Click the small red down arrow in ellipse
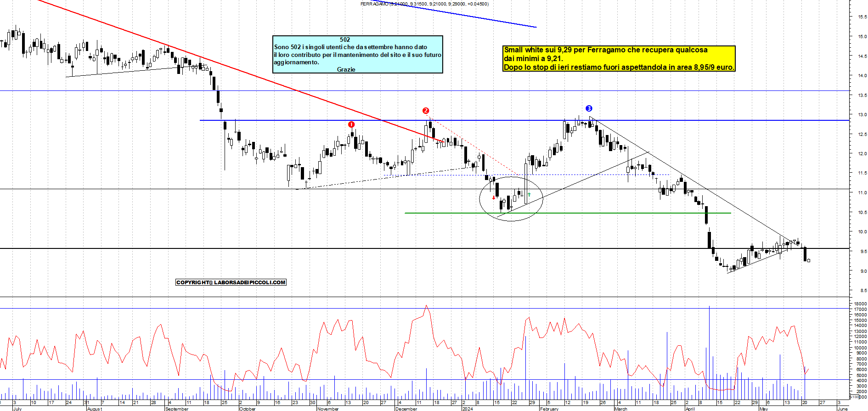 (494, 197)
